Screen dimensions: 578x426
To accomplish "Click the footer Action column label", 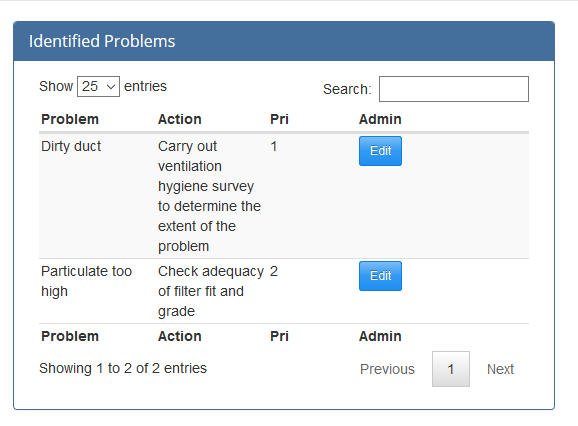I will coord(180,336).
